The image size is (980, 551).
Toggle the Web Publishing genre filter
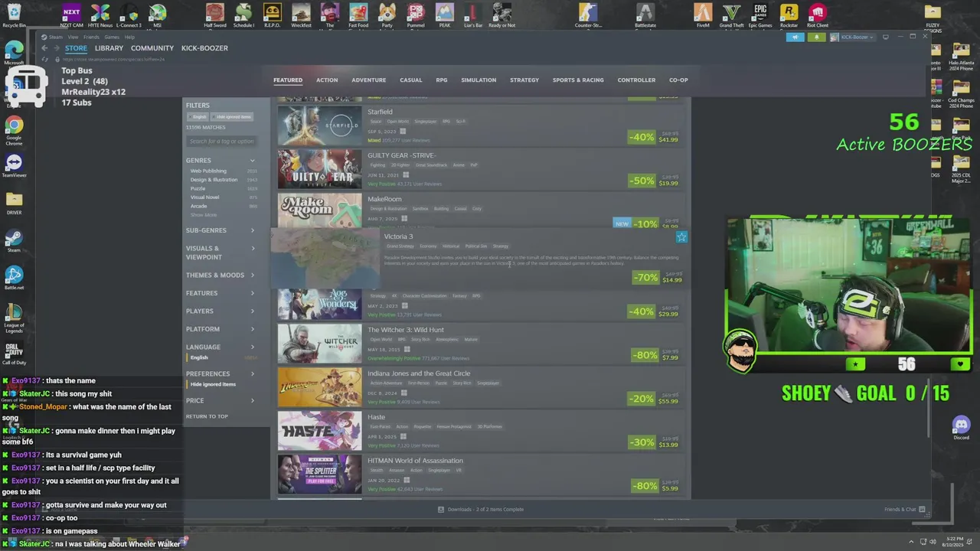click(x=208, y=171)
